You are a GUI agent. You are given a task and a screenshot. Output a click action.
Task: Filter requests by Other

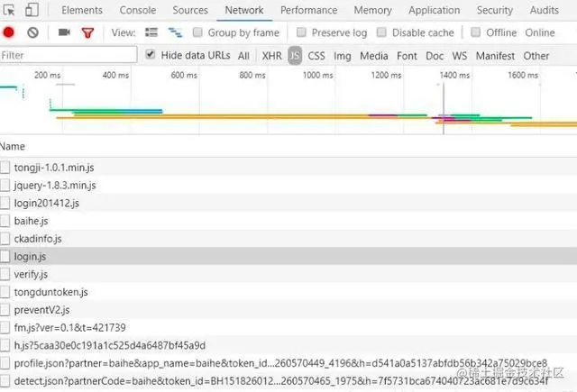536,56
